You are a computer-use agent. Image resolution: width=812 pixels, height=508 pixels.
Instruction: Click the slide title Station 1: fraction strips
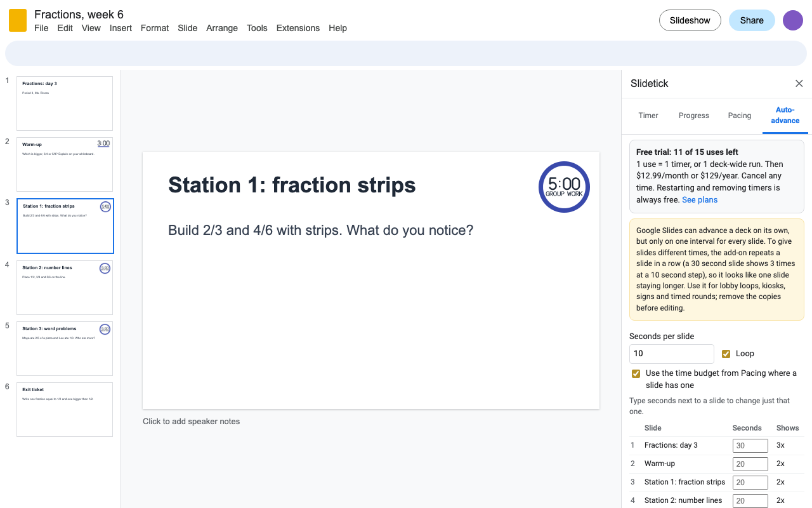[x=292, y=185]
